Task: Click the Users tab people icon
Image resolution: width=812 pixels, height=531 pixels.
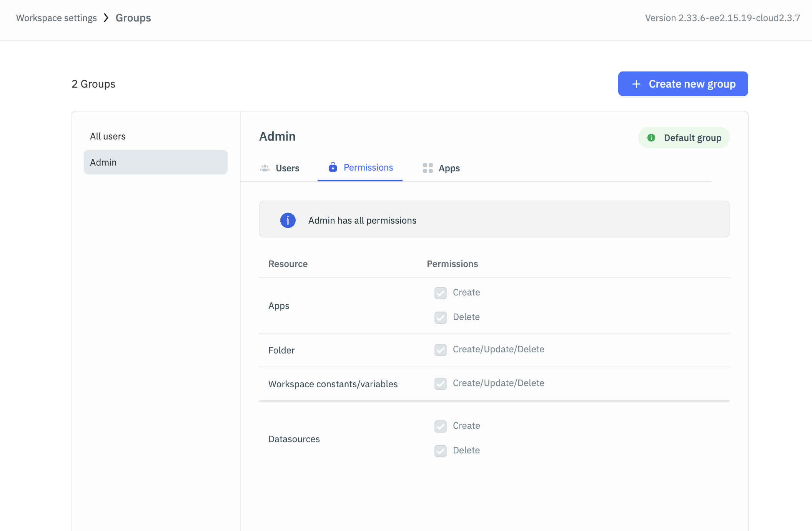Action: click(265, 168)
